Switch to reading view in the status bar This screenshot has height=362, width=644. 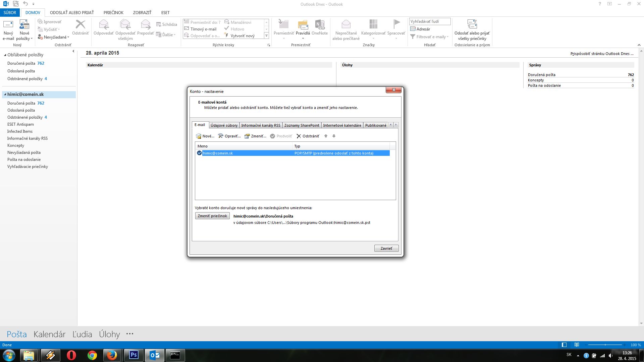click(577, 345)
